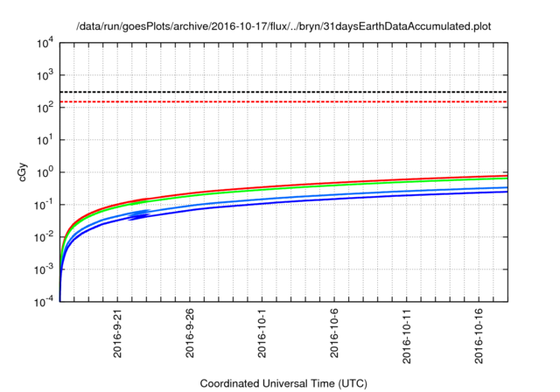Click the cGy y-axis label
Screen dimensions: 560x392
tap(23, 172)
